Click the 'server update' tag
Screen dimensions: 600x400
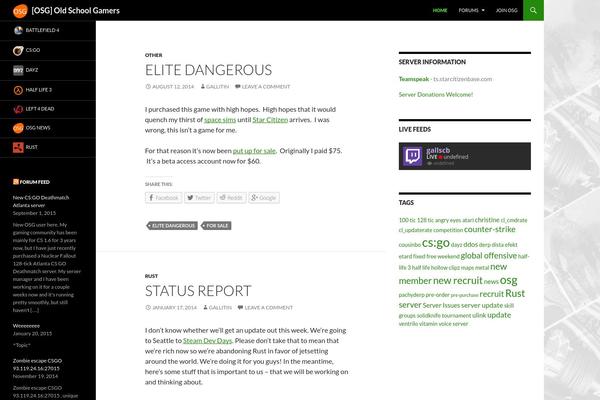click(482, 305)
